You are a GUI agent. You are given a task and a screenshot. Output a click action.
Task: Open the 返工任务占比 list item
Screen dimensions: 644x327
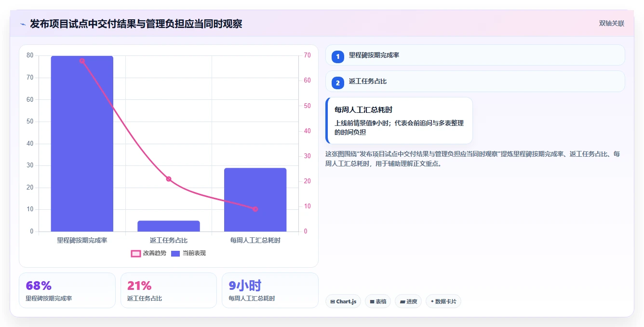(475, 81)
